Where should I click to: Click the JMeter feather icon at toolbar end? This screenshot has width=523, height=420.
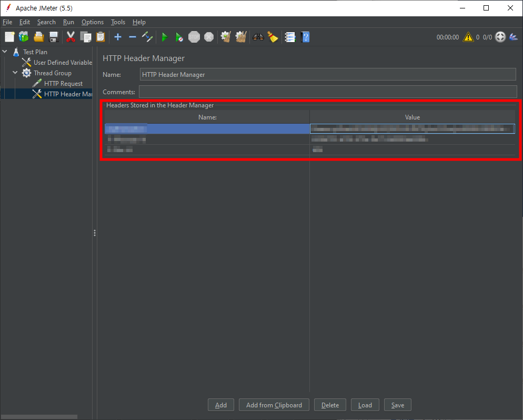click(x=514, y=37)
